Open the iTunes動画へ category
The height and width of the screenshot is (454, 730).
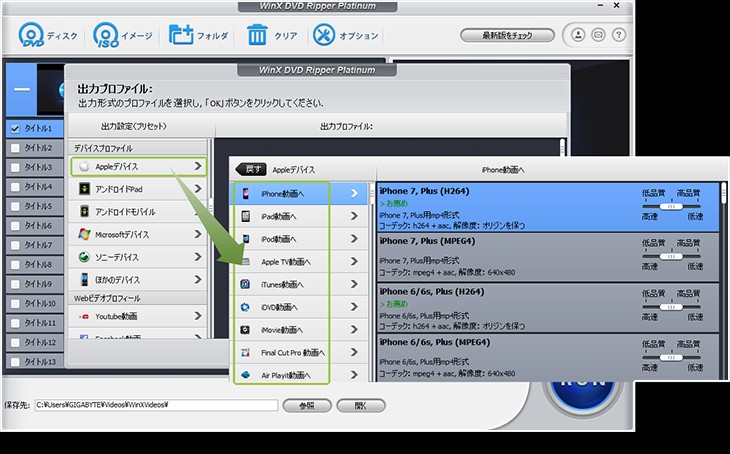(300, 284)
